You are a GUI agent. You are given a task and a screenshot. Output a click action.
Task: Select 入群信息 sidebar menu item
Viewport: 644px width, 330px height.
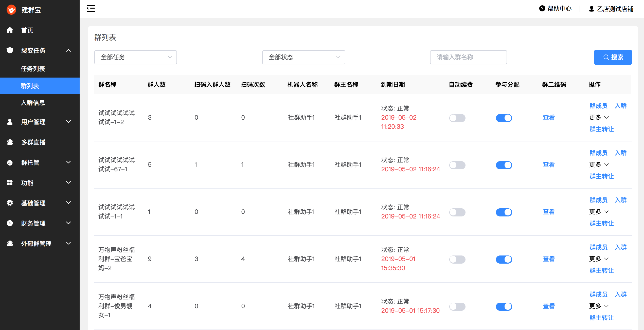[x=33, y=103]
